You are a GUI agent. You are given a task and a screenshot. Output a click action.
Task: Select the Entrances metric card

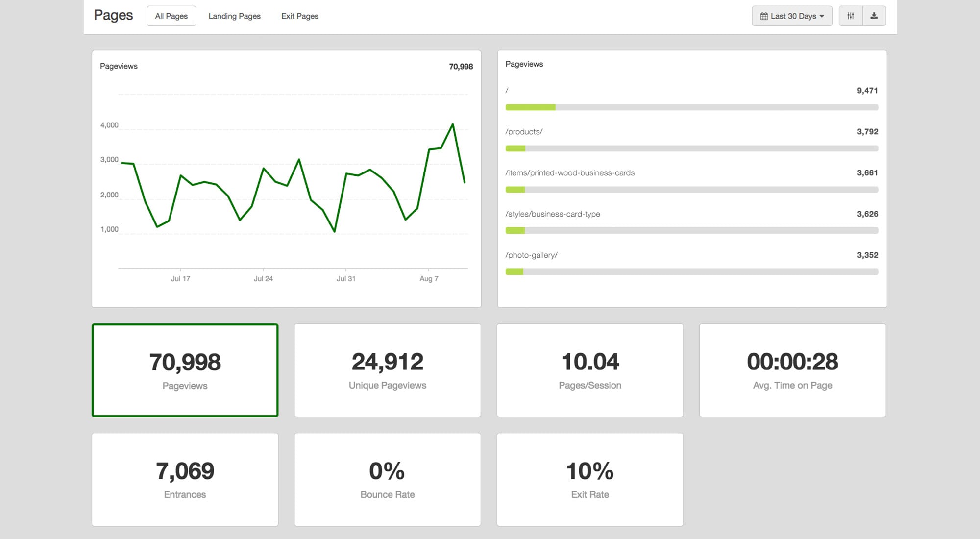point(185,480)
